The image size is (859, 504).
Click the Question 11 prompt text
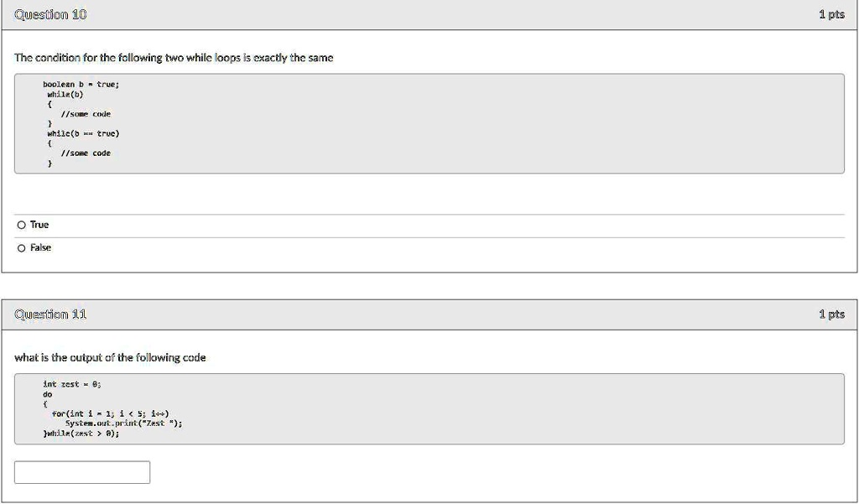click(110, 357)
